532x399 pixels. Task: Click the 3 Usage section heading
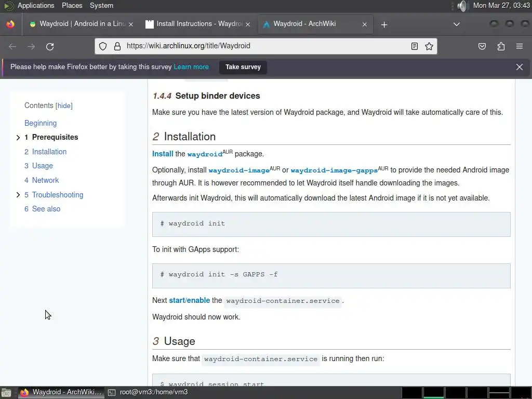(x=174, y=341)
